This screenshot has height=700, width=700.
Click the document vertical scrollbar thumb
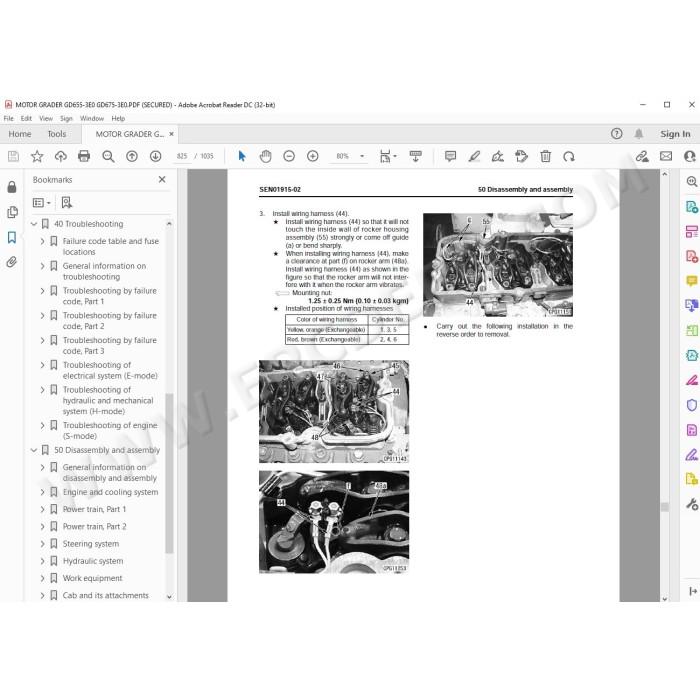pyautogui.click(x=665, y=507)
